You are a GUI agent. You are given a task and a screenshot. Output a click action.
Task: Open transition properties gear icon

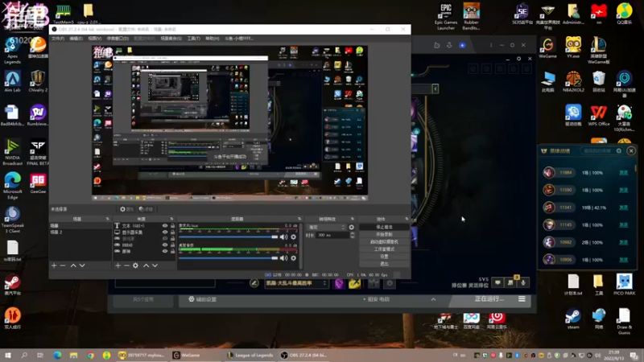pos(352,227)
